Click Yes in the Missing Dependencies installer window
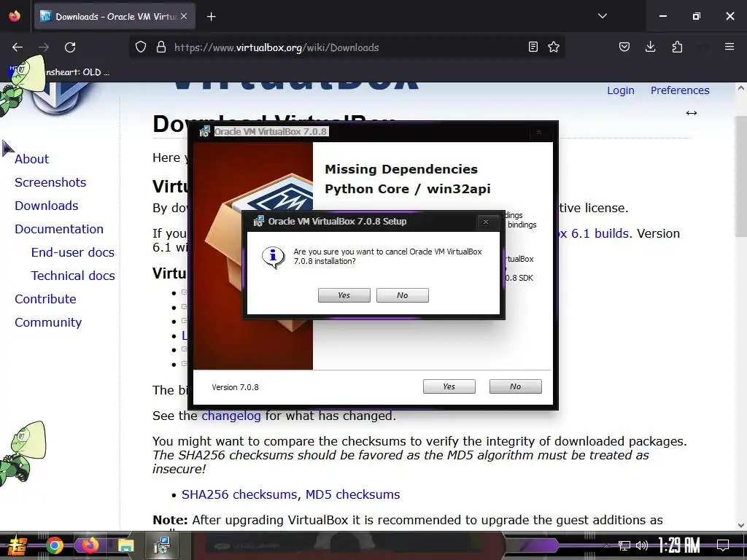747x560 pixels. (x=449, y=386)
